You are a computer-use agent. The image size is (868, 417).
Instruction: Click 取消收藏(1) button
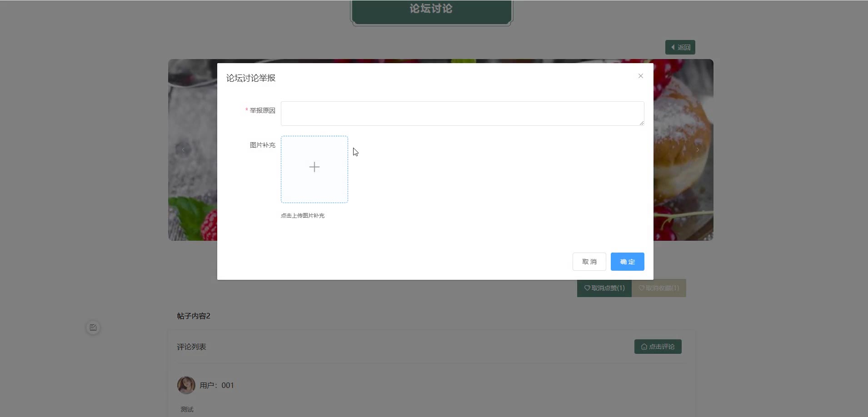(659, 288)
